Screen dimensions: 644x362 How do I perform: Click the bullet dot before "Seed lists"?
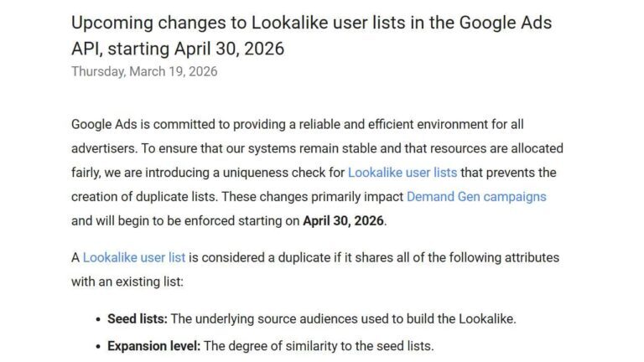pos(98,319)
